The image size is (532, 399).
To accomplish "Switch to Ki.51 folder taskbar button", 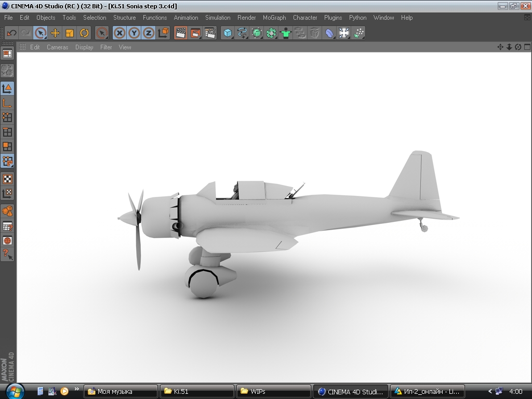I will point(196,391).
